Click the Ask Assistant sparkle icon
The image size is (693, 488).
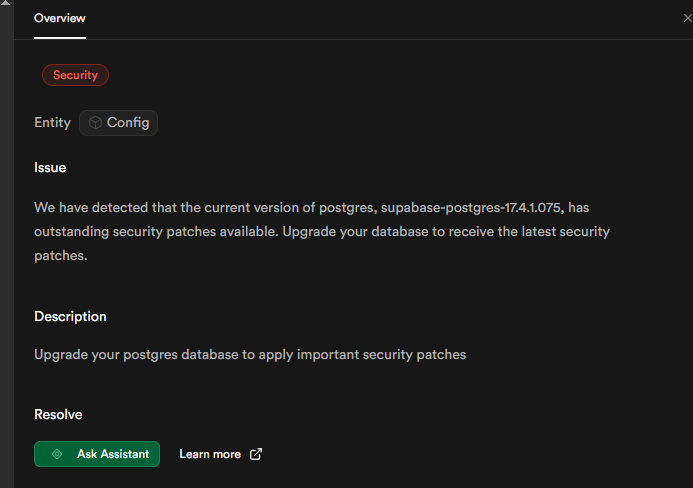tap(57, 454)
